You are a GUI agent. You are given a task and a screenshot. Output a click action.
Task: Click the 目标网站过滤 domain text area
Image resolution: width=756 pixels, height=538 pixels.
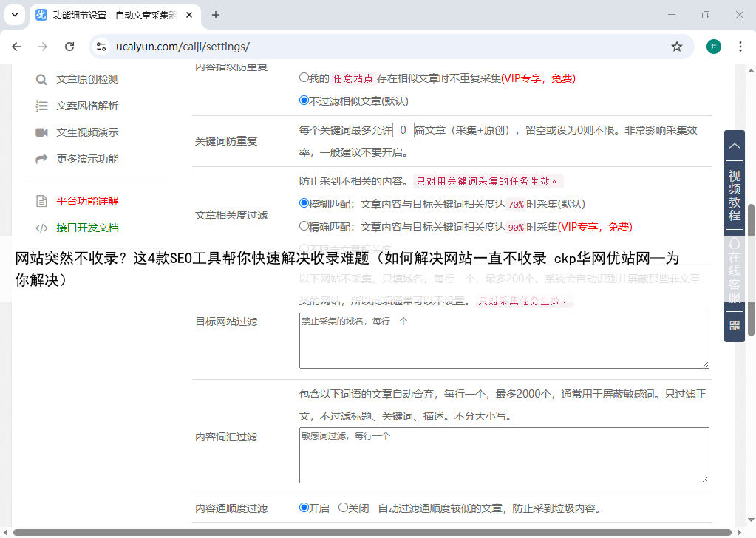(503, 340)
